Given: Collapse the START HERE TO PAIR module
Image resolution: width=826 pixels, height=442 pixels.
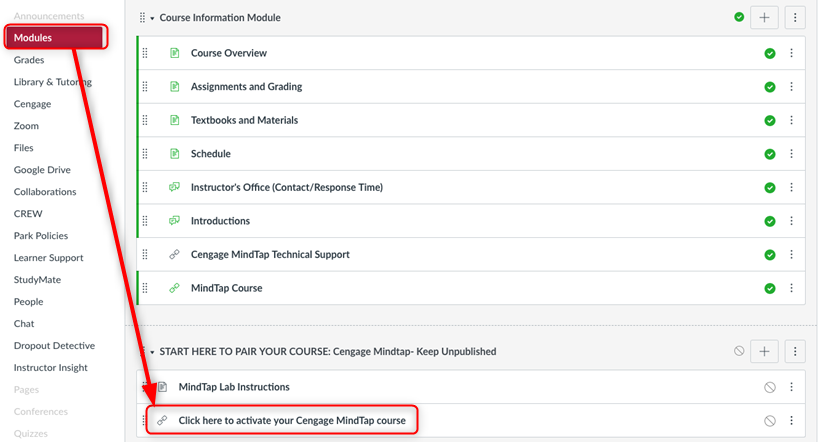Looking at the screenshot, I should click(152, 352).
